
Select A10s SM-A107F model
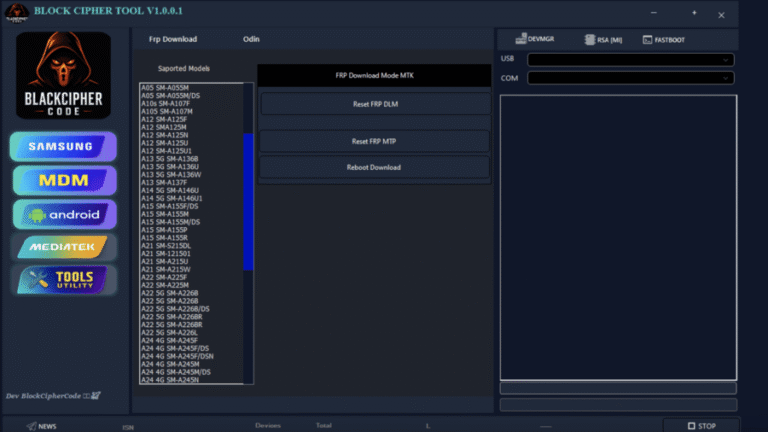(166, 103)
